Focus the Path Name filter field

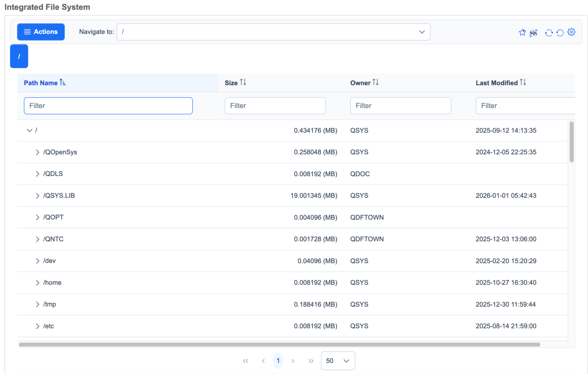[108, 106]
